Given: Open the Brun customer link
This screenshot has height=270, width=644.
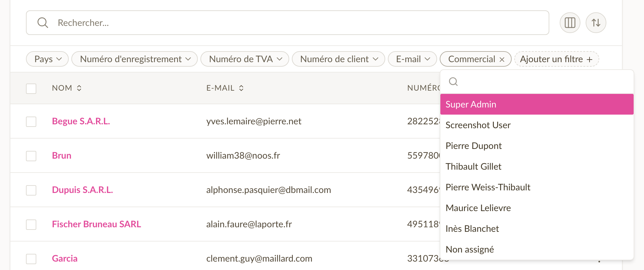Looking at the screenshot, I should (x=62, y=155).
